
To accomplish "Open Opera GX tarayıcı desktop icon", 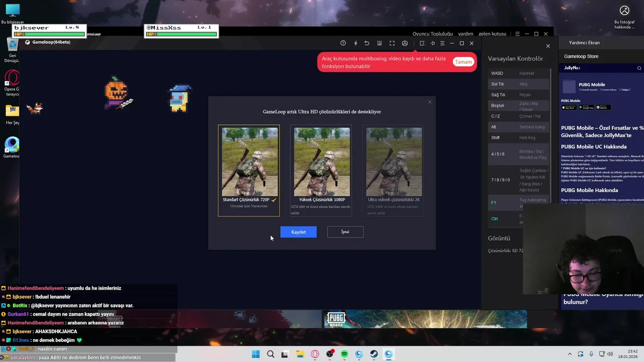I will pyautogui.click(x=12, y=83).
